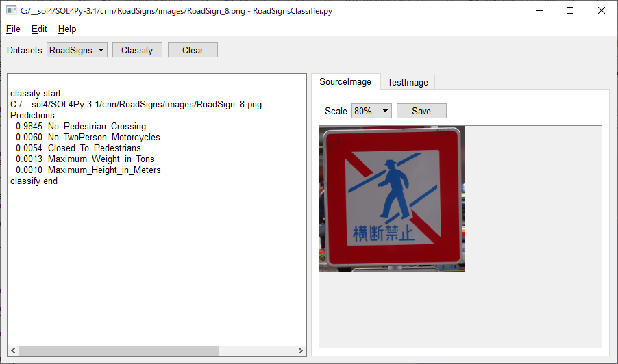
Task: Click the Clear button
Action: pyautogui.click(x=193, y=51)
